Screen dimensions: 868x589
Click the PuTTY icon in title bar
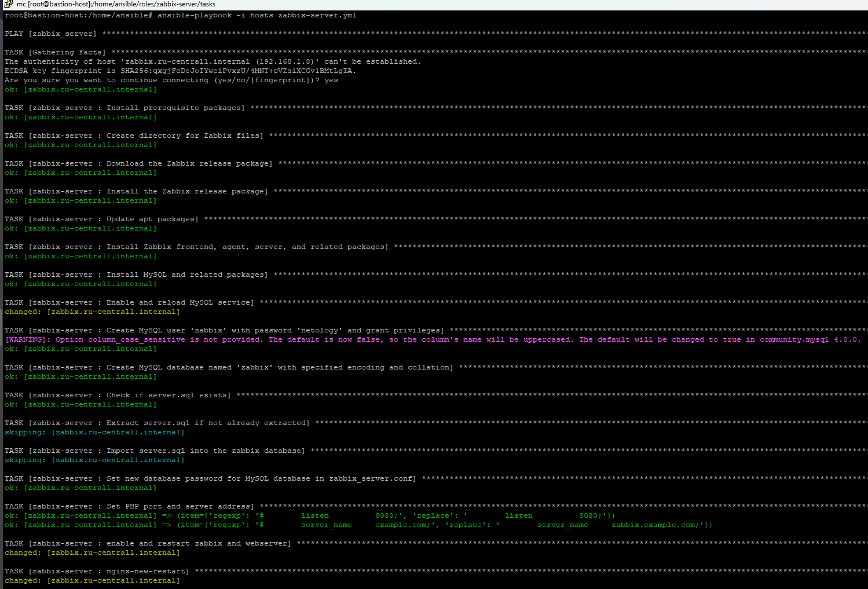9,5
